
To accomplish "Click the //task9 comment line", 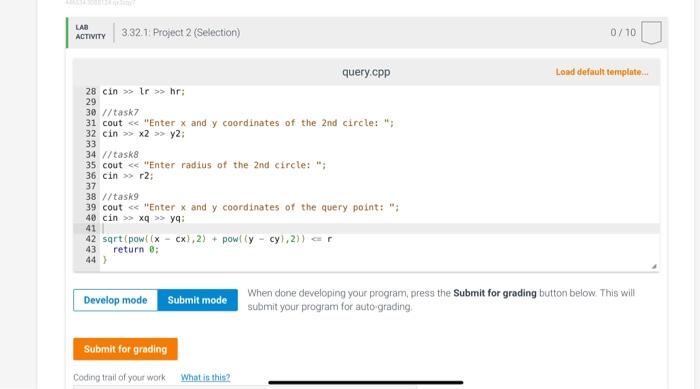I will coord(121,197).
